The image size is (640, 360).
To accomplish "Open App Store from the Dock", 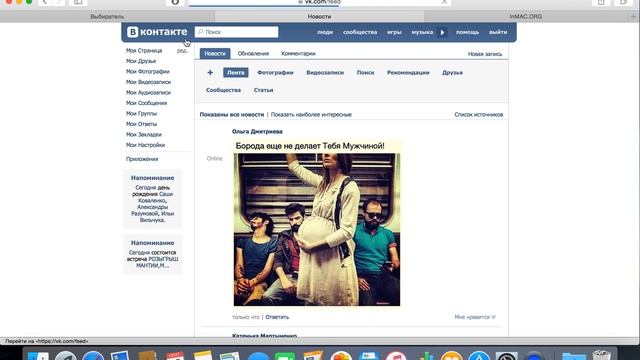I will point(479,355).
